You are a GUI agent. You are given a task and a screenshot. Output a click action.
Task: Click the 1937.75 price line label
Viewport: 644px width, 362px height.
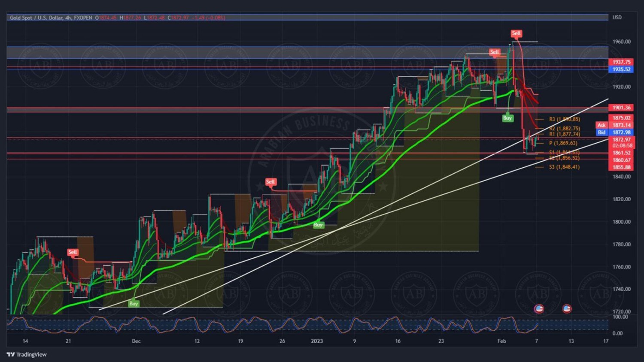tap(621, 62)
